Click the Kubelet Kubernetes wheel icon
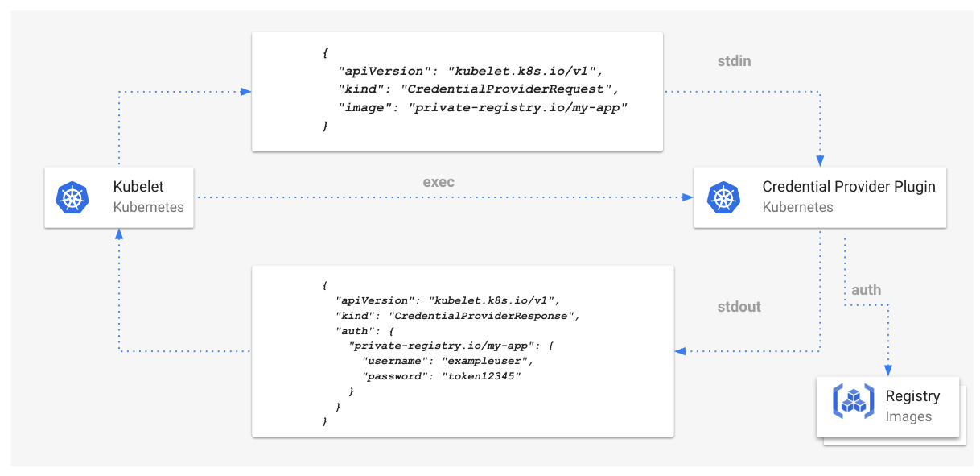The image size is (980, 476). pos(72,197)
